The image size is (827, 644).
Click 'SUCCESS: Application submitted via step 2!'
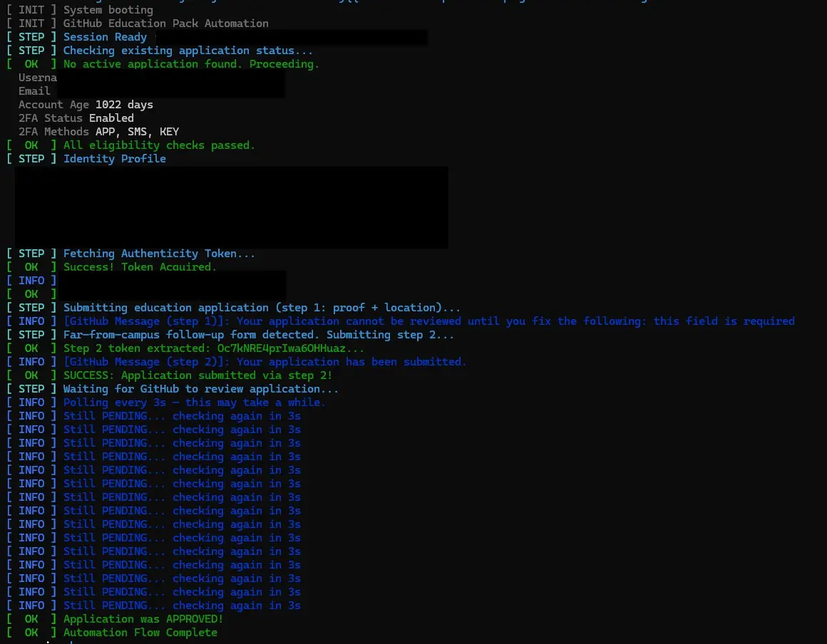[197, 375]
